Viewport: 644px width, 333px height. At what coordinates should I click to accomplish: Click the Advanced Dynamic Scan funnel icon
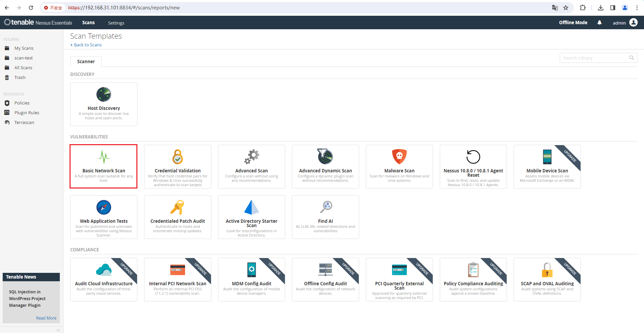pyautogui.click(x=325, y=156)
